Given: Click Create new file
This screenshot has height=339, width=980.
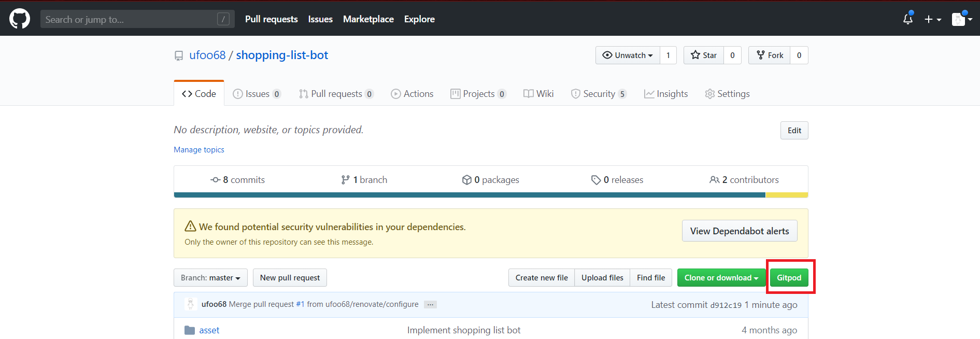Looking at the screenshot, I should [x=542, y=278].
